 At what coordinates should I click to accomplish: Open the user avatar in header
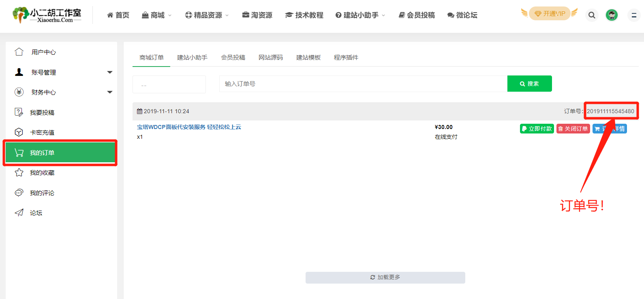[612, 15]
